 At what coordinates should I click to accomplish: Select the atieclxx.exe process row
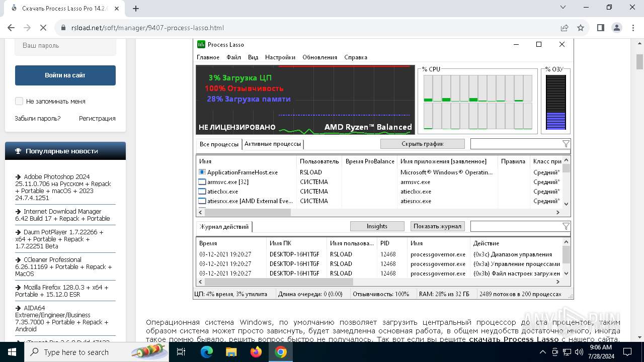(x=378, y=192)
